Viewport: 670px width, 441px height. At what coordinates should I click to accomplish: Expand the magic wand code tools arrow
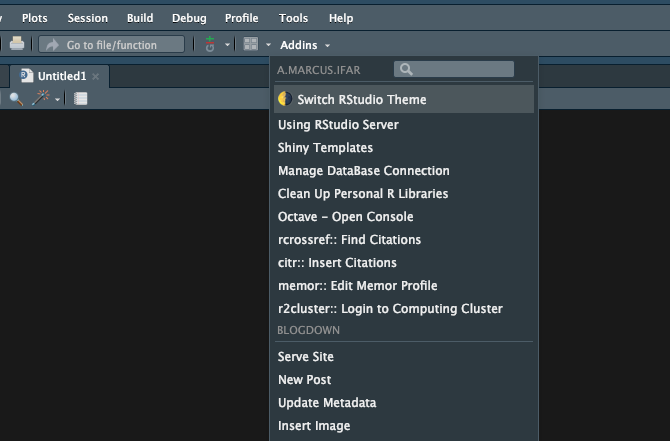[57, 100]
